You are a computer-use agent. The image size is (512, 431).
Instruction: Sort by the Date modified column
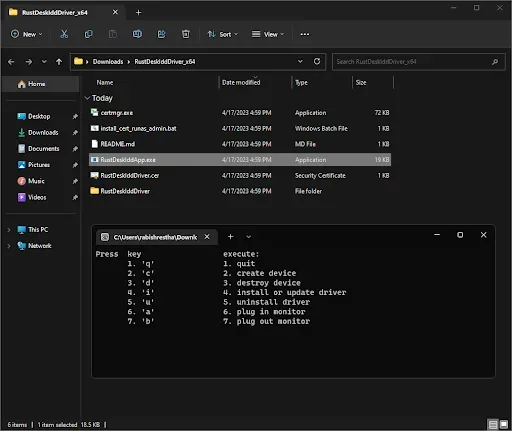pyautogui.click(x=241, y=82)
